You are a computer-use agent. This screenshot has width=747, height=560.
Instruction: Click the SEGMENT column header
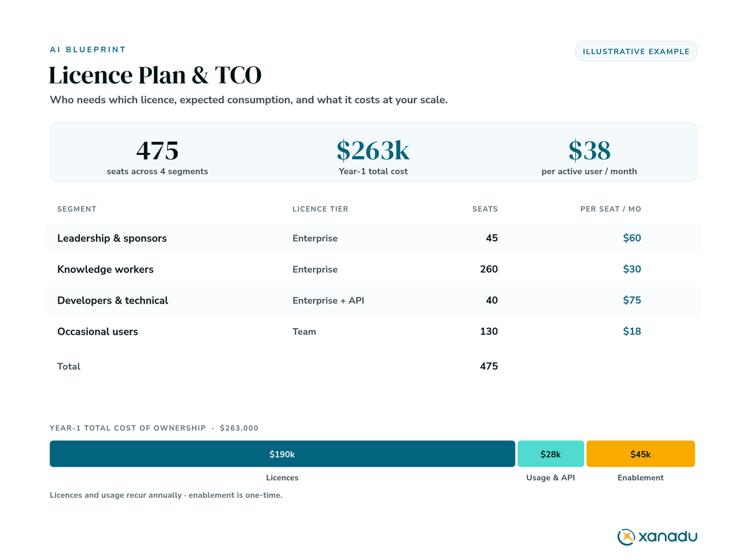(77, 209)
